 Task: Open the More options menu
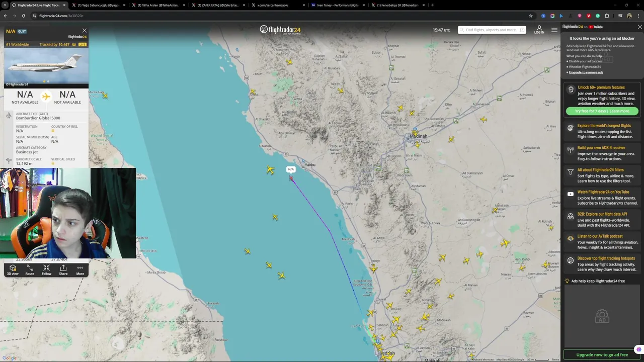(x=80, y=270)
